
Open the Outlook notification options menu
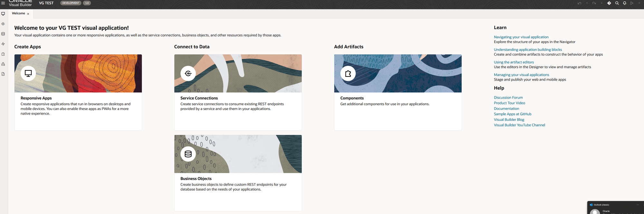click(x=638, y=205)
